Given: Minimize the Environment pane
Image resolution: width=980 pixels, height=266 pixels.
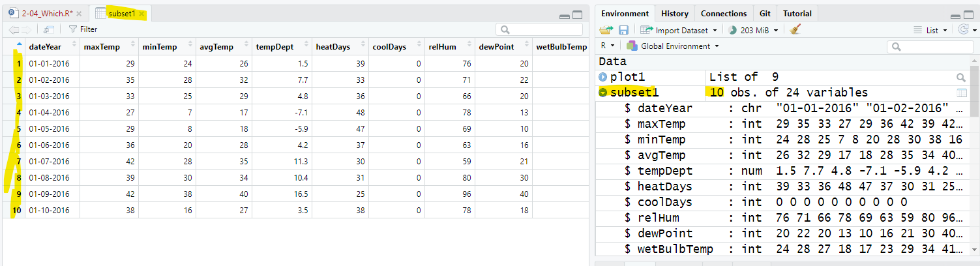Looking at the screenshot, I should click(x=956, y=15).
